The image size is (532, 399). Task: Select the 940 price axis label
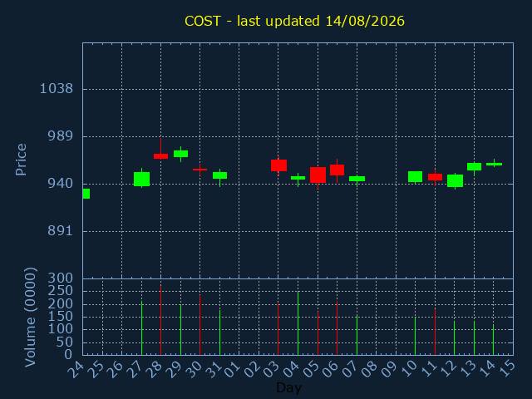pos(60,184)
